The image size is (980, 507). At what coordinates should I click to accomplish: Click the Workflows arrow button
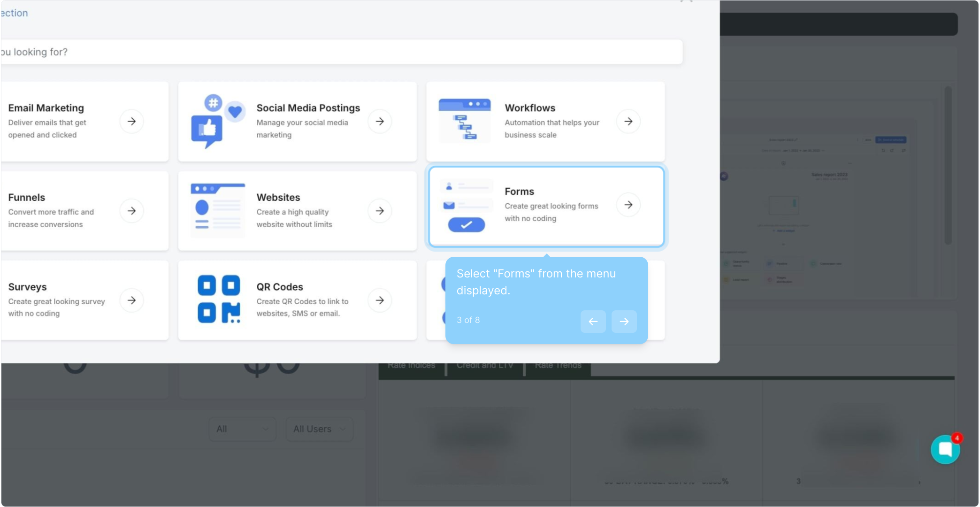coord(628,121)
